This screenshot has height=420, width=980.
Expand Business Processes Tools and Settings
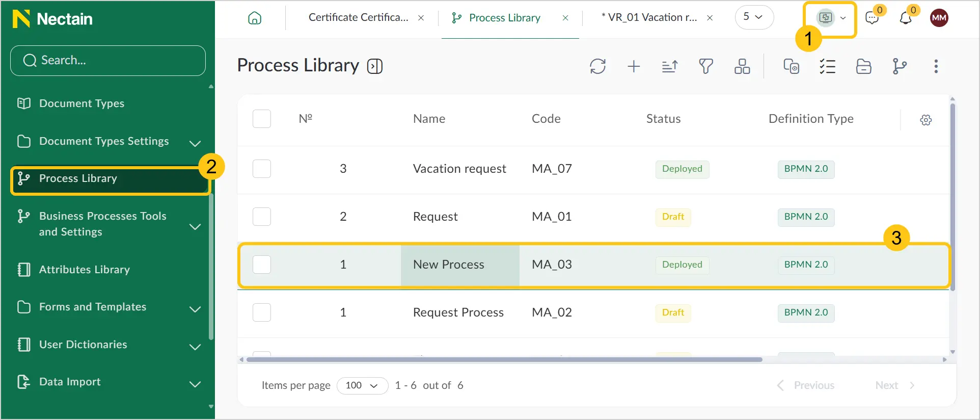(x=195, y=226)
